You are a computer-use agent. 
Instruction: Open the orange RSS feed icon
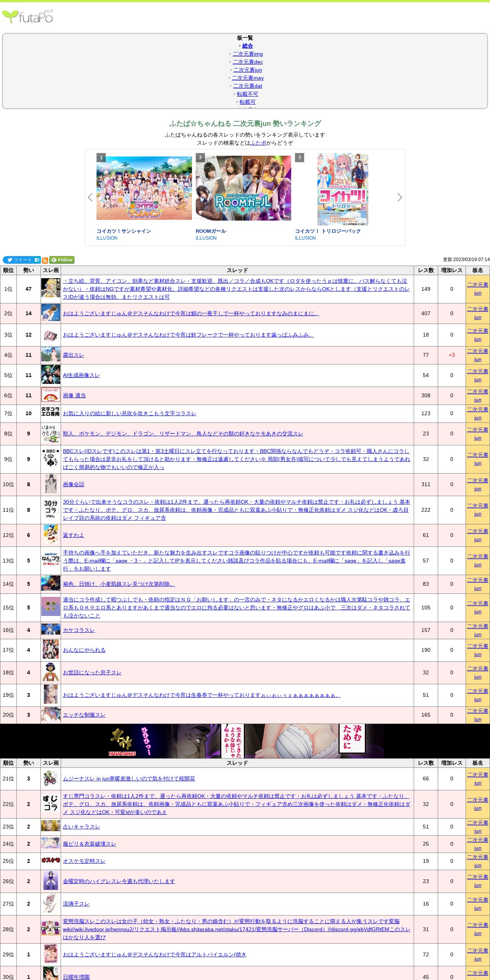[x=45, y=260]
